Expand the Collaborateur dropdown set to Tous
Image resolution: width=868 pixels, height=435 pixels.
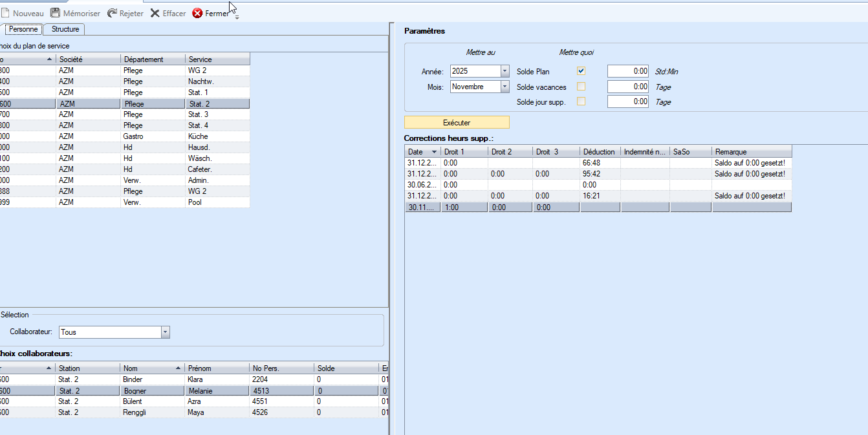coord(165,332)
